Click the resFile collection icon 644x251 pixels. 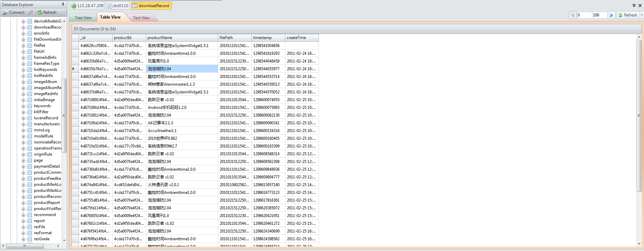click(30, 227)
